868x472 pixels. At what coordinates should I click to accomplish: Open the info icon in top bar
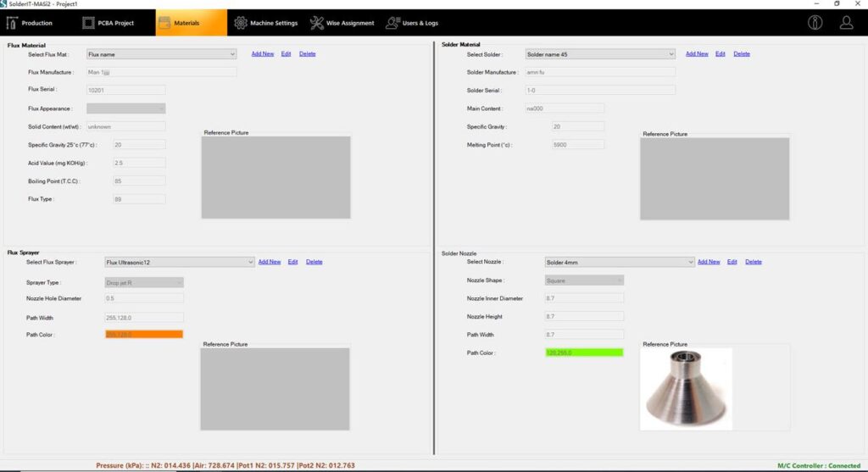point(815,23)
